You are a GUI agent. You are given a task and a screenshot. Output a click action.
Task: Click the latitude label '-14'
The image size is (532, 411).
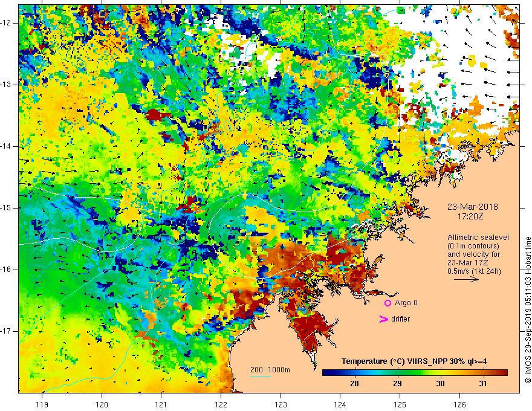pyautogui.click(x=6, y=146)
